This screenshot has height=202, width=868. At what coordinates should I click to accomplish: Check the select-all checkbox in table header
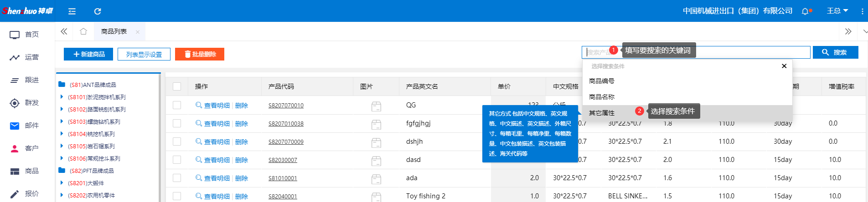[x=177, y=86]
